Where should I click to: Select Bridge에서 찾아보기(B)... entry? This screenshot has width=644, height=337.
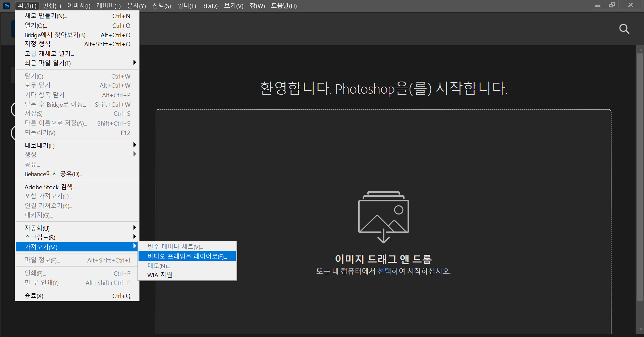click(77, 35)
